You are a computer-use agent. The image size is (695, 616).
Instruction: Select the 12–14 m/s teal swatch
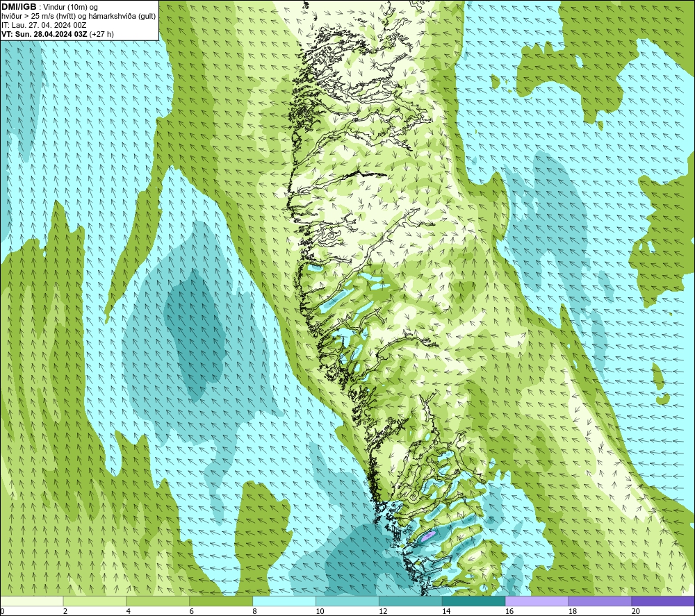(x=411, y=601)
